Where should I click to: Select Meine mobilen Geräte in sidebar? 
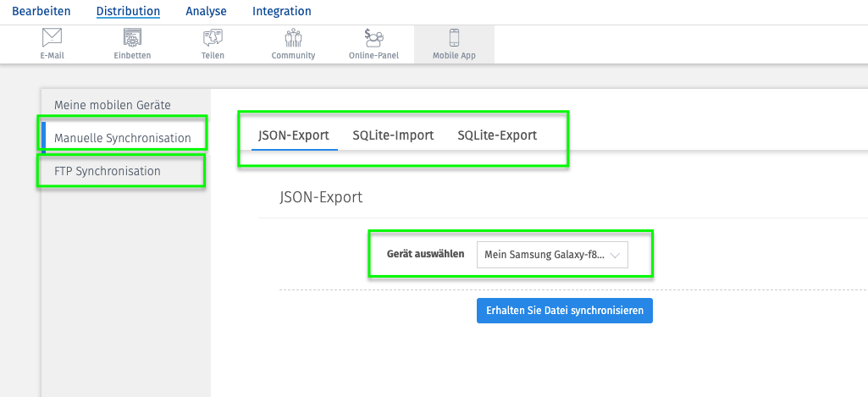pos(113,105)
